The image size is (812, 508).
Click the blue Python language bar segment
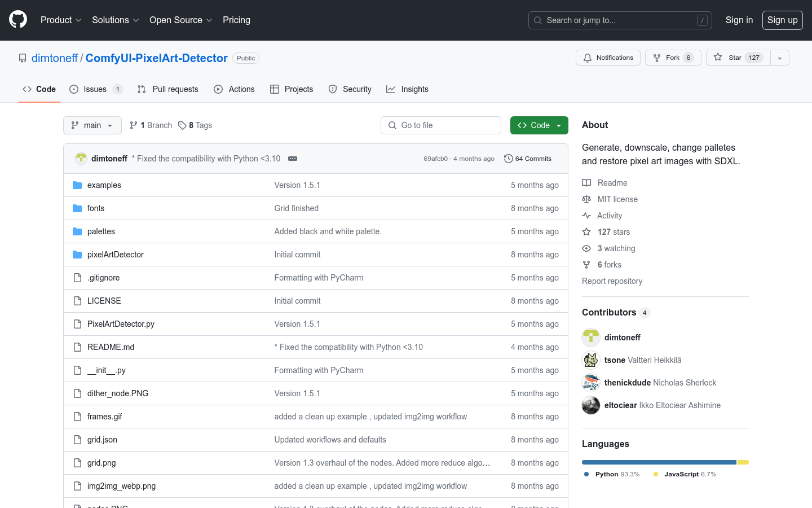(x=659, y=462)
